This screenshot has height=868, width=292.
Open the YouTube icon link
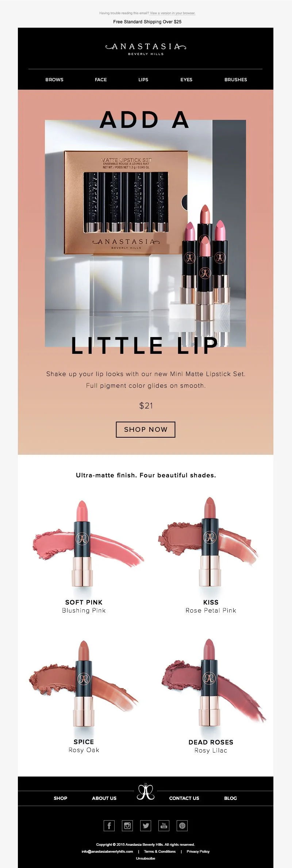[x=164, y=825]
